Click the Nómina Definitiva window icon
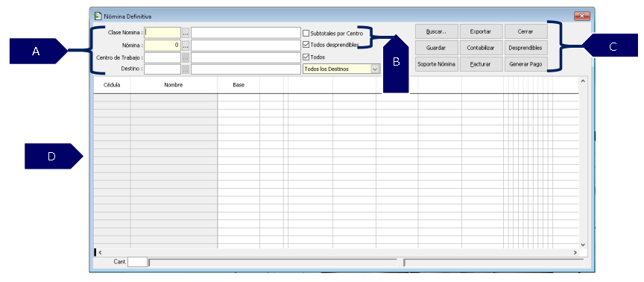Image resolution: width=644 pixels, height=282 pixels. (98, 16)
